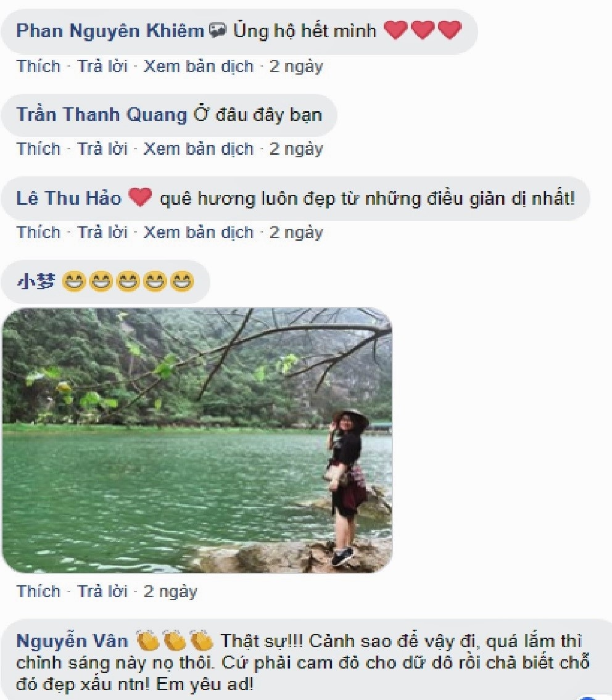Visit Lê Thu Hảo's profile

pyautogui.click(x=68, y=199)
